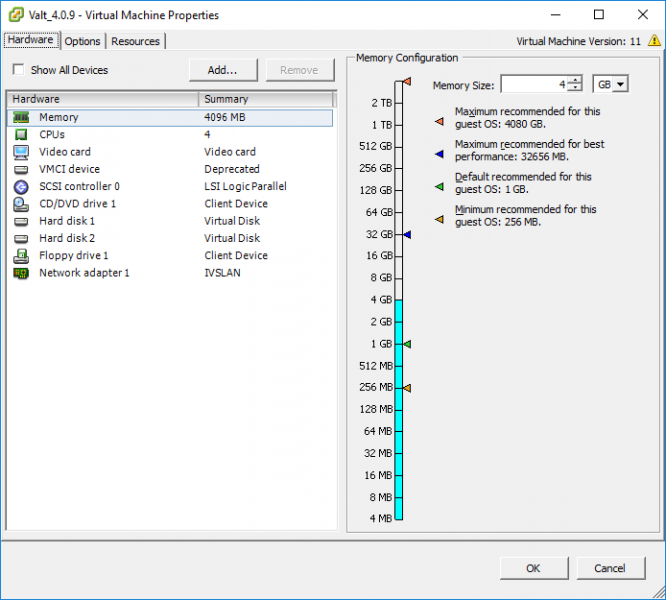Click the SCSI controller 0 icon
This screenshot has height=600, width=666.
point(21,187)
